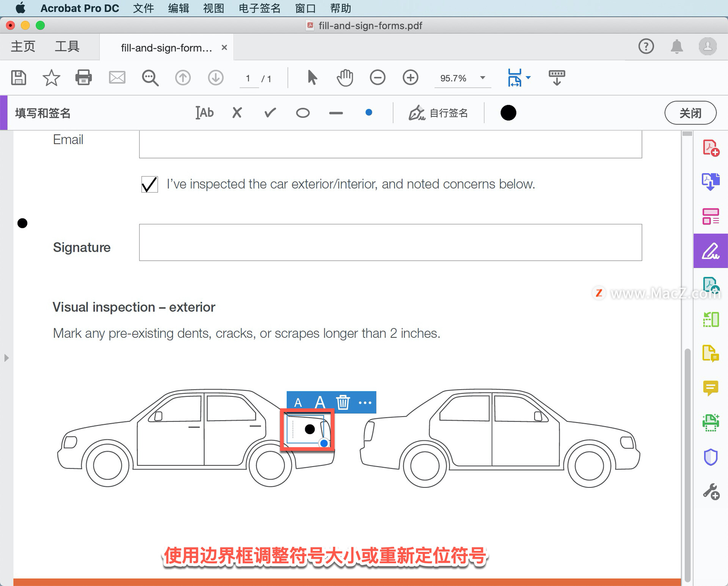
Task: Open Create PDF in right sidebar
Action: (711, 148)
